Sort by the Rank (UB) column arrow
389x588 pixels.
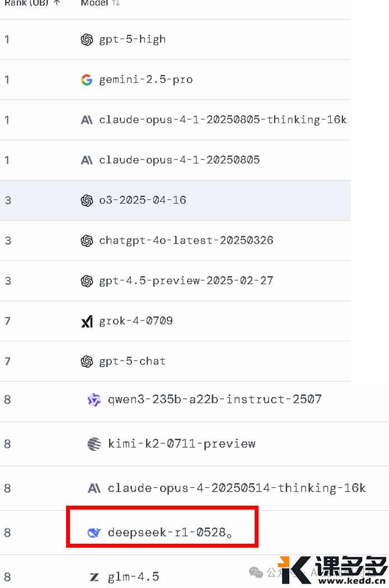point(57,3)
